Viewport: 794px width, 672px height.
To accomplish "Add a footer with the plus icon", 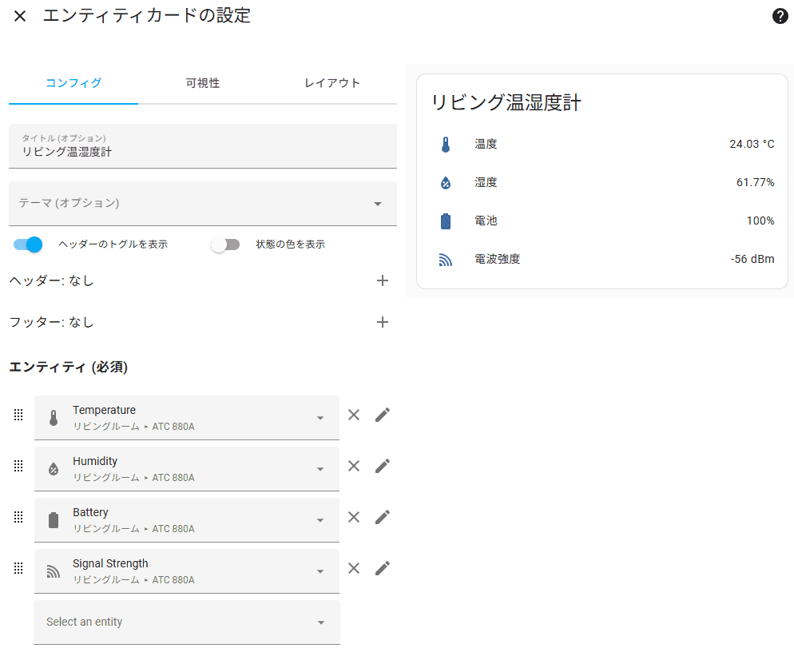I will pos(383,322).
